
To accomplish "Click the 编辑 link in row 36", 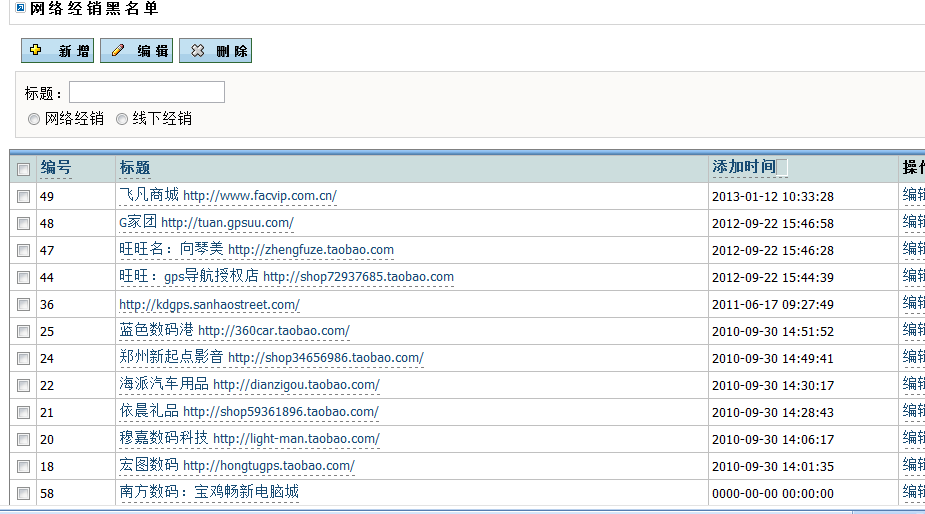I will point(914,303).
